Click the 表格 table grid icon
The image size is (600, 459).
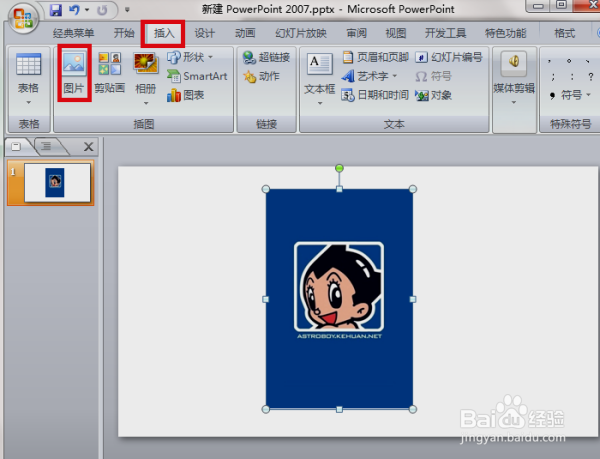pos(29,64)
